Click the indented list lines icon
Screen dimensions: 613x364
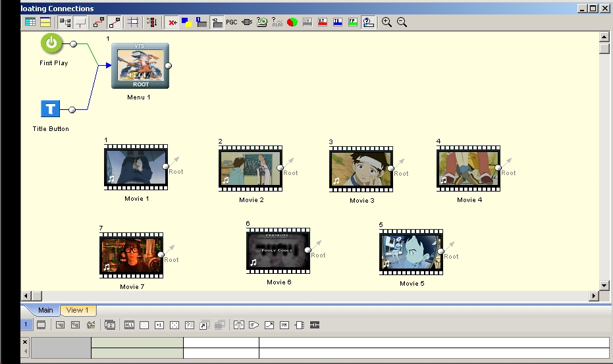coord(60,325)
